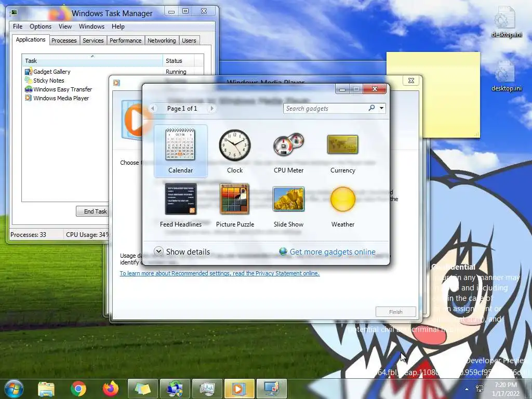This screenshot has width=532, height=399.
Task: Sort by the Task column header
Action: 92,61
